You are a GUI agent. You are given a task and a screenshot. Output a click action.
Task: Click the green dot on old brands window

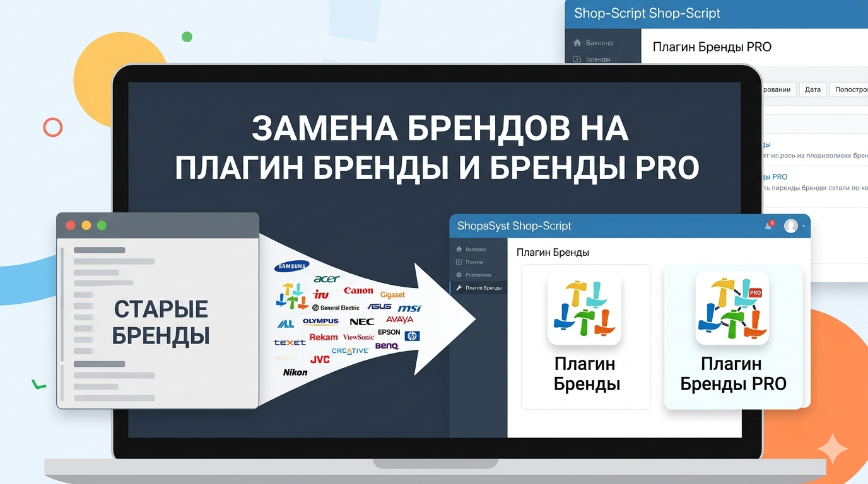tap(102, 226)
